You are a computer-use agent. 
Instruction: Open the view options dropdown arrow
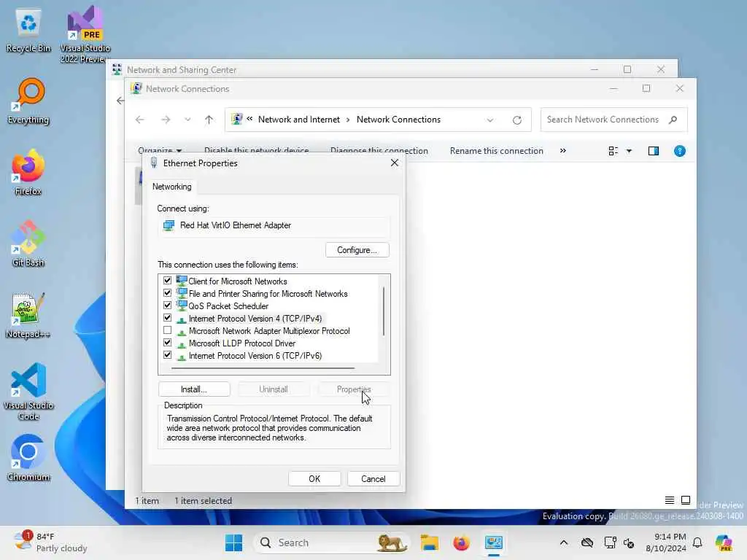(x=629, y=151)
